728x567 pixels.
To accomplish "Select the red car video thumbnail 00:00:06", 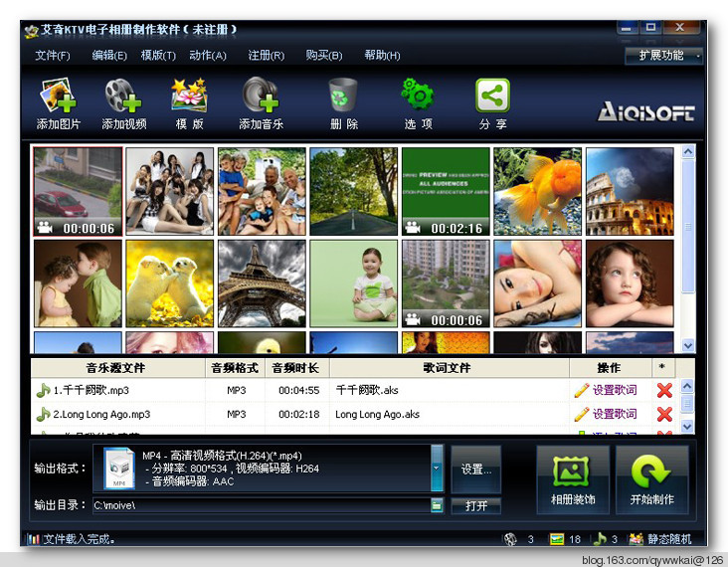I will 78,191.
